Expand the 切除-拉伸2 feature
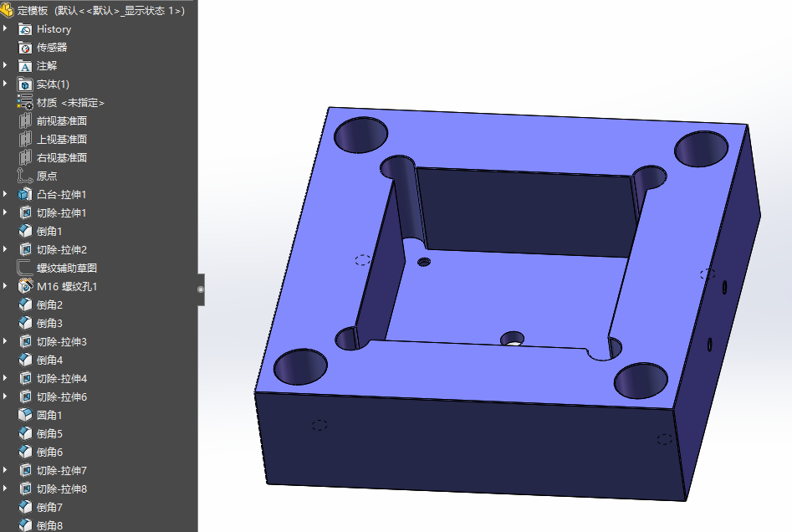The image size is (792, 532). tap(6, 249)
